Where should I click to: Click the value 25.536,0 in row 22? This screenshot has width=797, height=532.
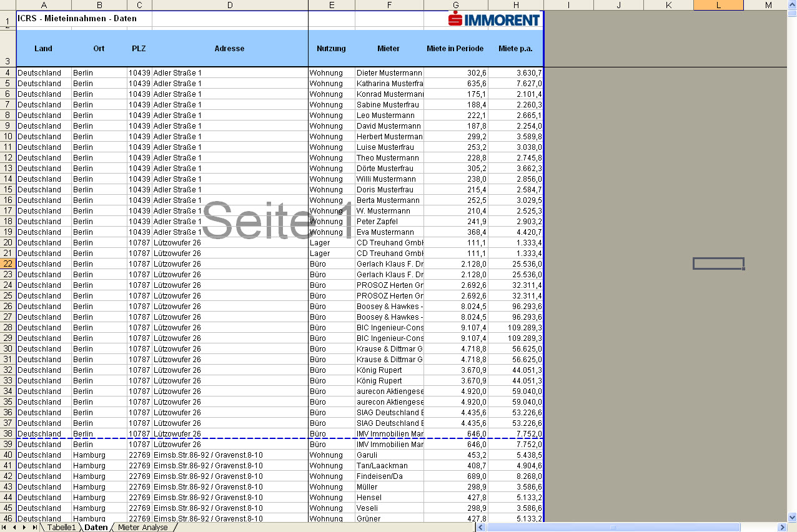(x=516, y=264)
